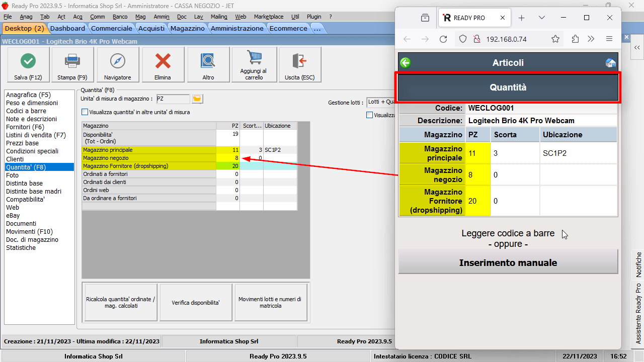
Task: Click Ricalcola quantita' ordinate button
Action: coord(121,303)
